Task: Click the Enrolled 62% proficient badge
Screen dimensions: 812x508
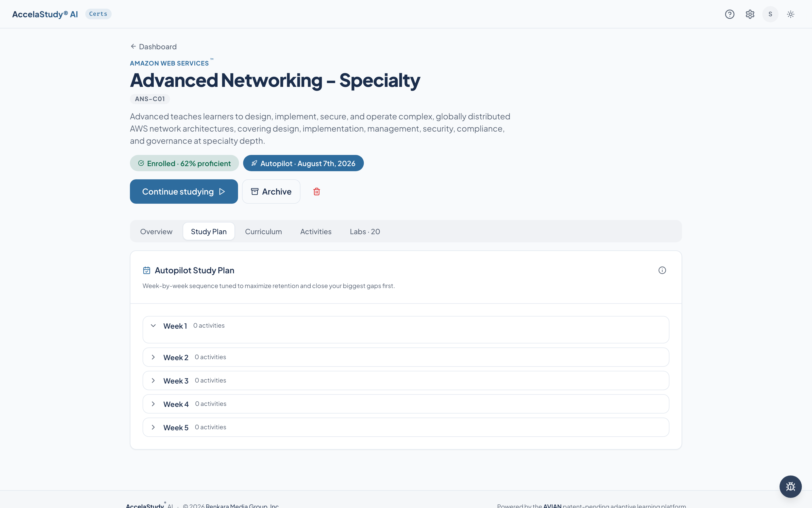Action: click(x=184, y=163)
